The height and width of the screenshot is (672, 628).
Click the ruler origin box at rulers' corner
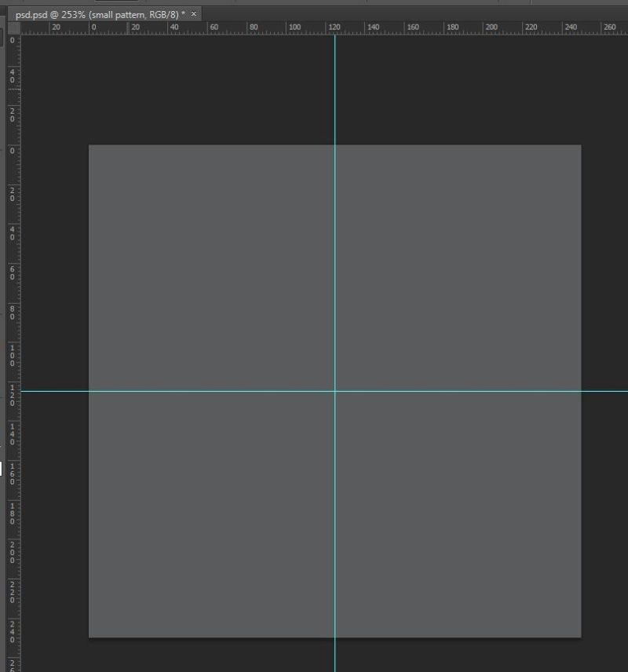(14, 28)
